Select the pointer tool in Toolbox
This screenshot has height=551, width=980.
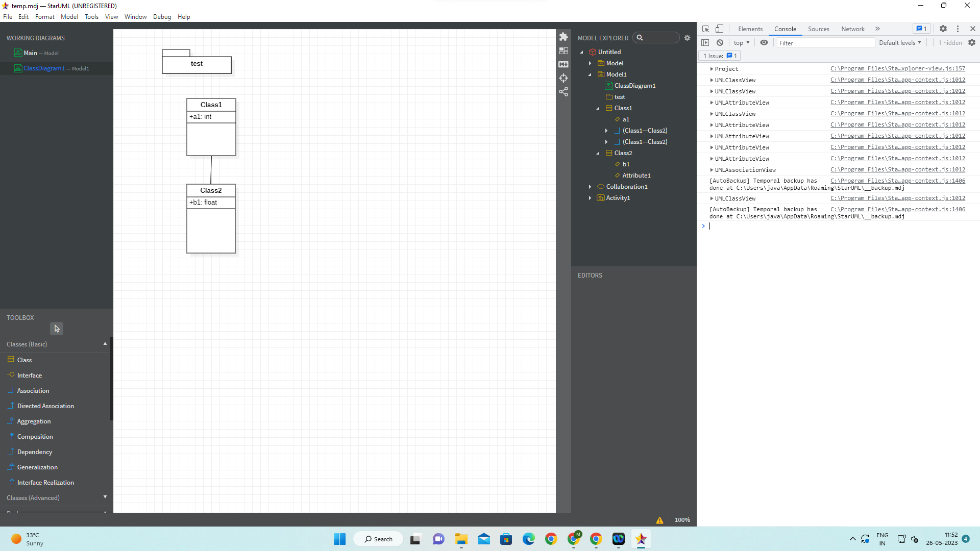(57, 329)
